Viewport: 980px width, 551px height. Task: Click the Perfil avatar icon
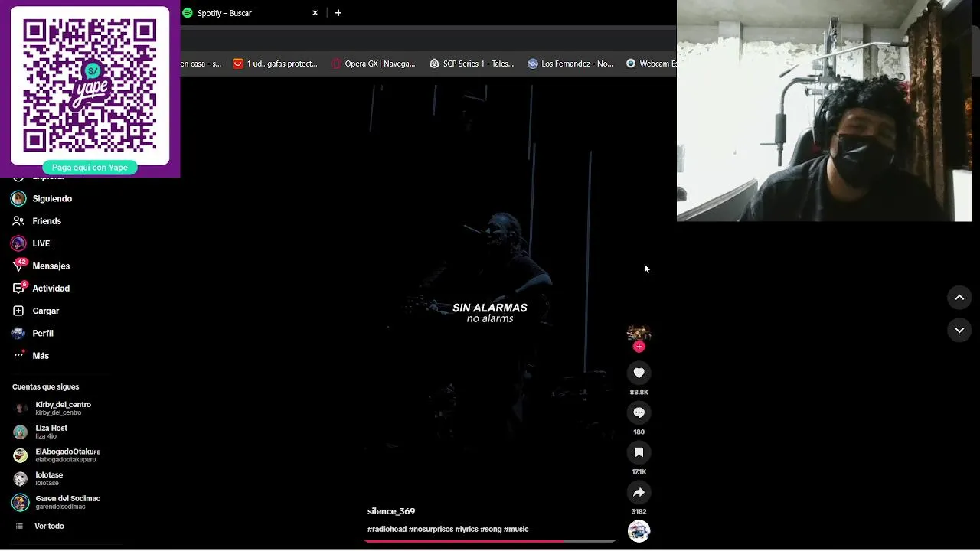[x=18, y=334]
